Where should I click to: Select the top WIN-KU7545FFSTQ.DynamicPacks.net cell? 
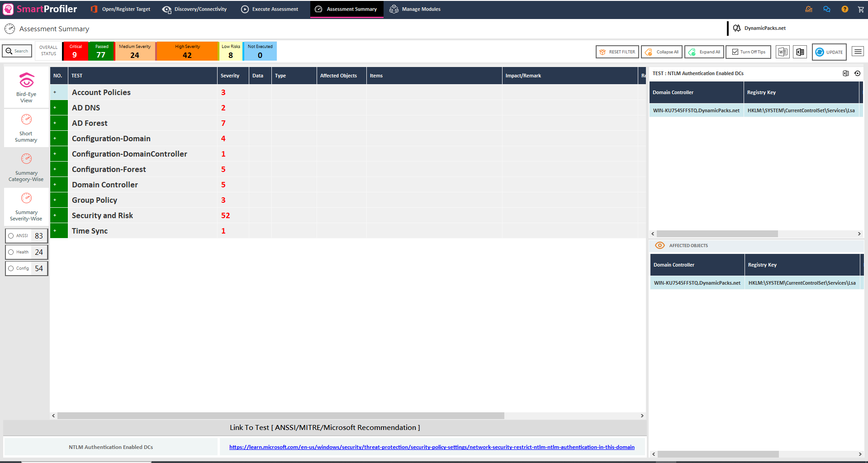pyautogui.click(x=697, y=110)
